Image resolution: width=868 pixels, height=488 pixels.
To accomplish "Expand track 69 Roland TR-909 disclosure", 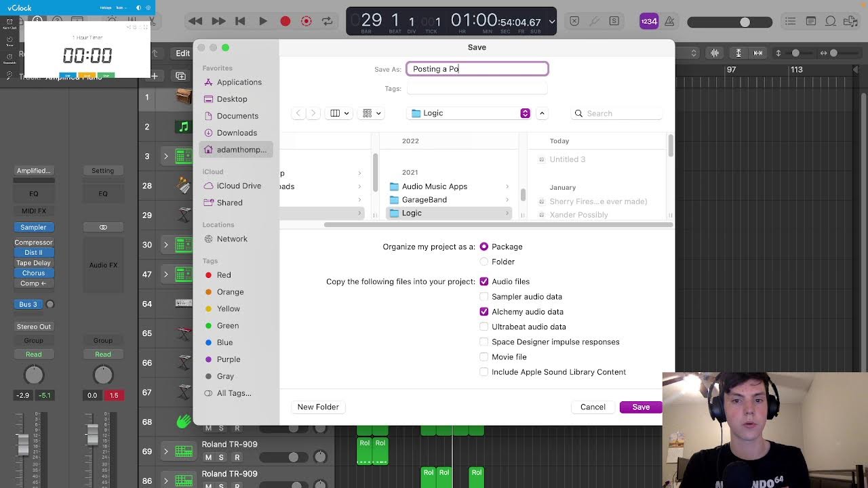I will point(165,451).
